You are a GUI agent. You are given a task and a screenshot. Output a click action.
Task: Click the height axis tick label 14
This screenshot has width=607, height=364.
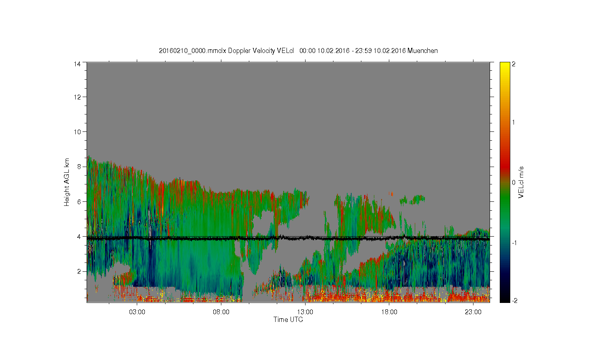click(x=77, y=64)
